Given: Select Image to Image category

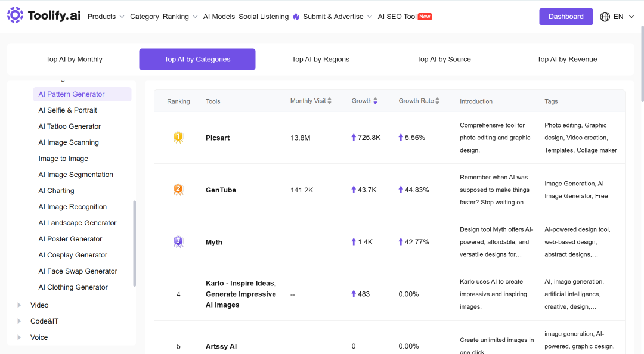Looking at the screenshot, I should (63, 159).
